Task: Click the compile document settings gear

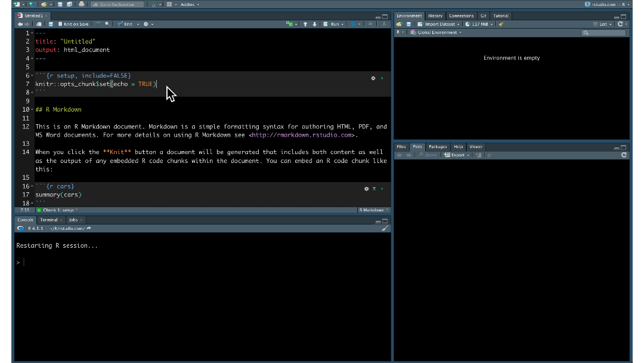Action: point(145,23)
